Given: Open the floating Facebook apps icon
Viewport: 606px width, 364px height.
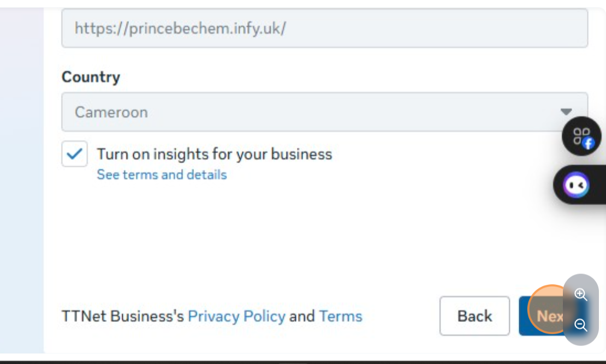Looking at the screenshot, I should coord(581,136).
